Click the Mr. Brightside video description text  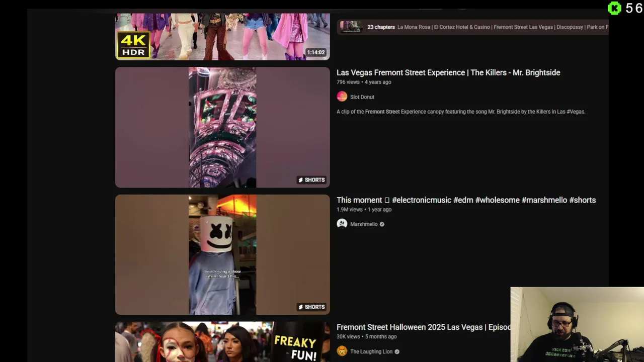461,112
